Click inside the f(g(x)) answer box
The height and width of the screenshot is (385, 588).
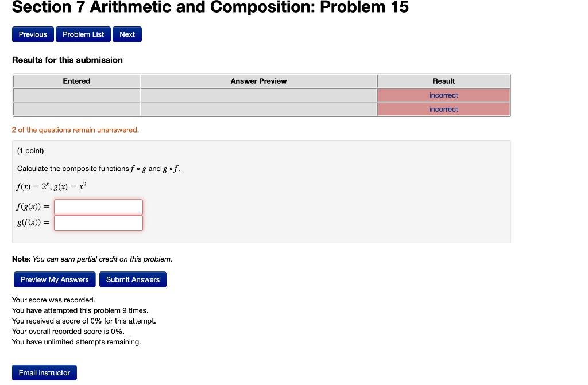click(98, 207)
